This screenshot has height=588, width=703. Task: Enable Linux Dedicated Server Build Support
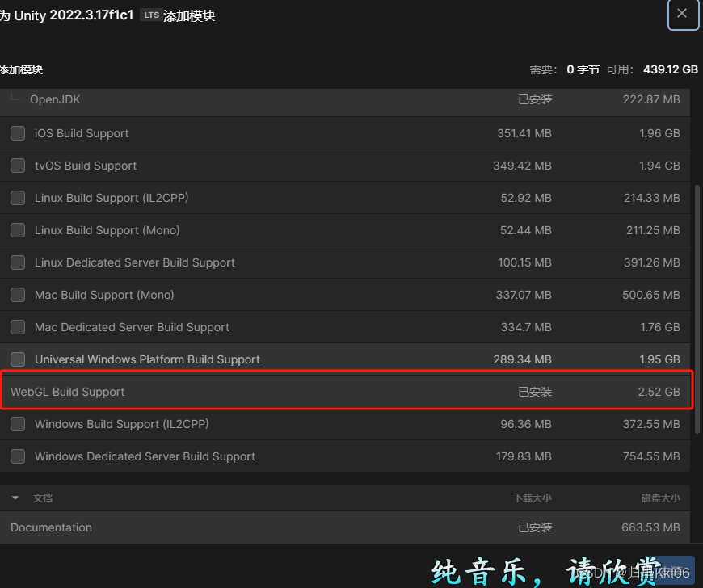[x=17, y=262]
